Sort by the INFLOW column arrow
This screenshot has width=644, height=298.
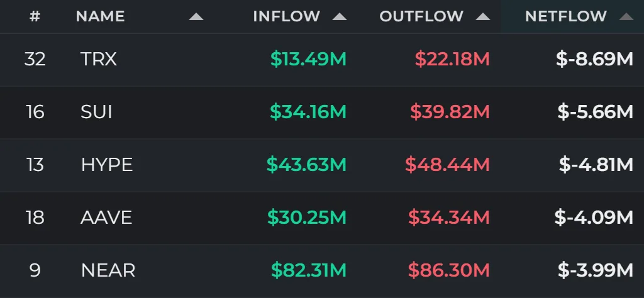(x=340, y=16)
